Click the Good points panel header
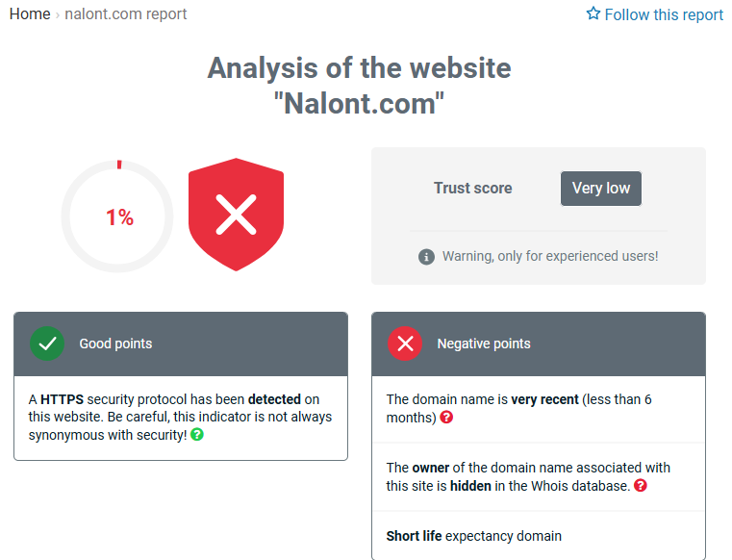This screenshot has width=732, height=560. [181, 344]
